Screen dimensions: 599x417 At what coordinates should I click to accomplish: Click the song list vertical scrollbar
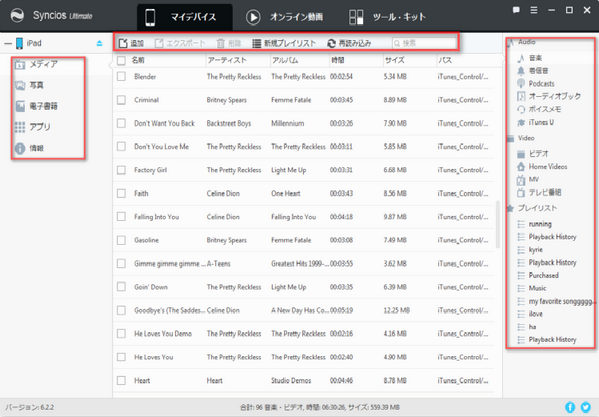[498, 225]
